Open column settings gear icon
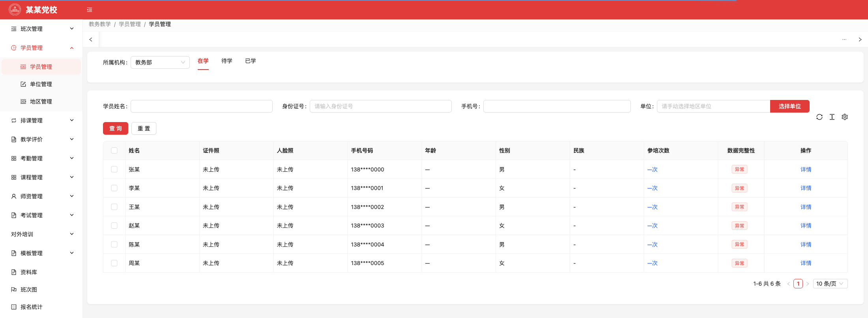The width and height of the screenshot is (868, 318). [845, 117]
